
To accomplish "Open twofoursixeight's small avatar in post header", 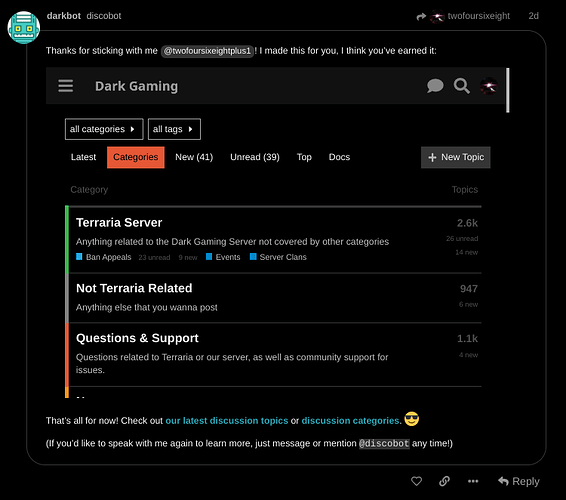I will pos(437,16).
